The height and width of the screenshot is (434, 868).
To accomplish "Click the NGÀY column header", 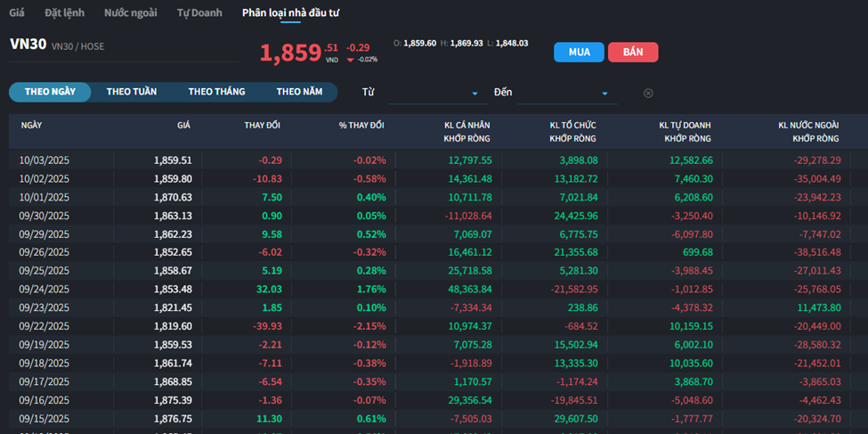I will point(31,126).
